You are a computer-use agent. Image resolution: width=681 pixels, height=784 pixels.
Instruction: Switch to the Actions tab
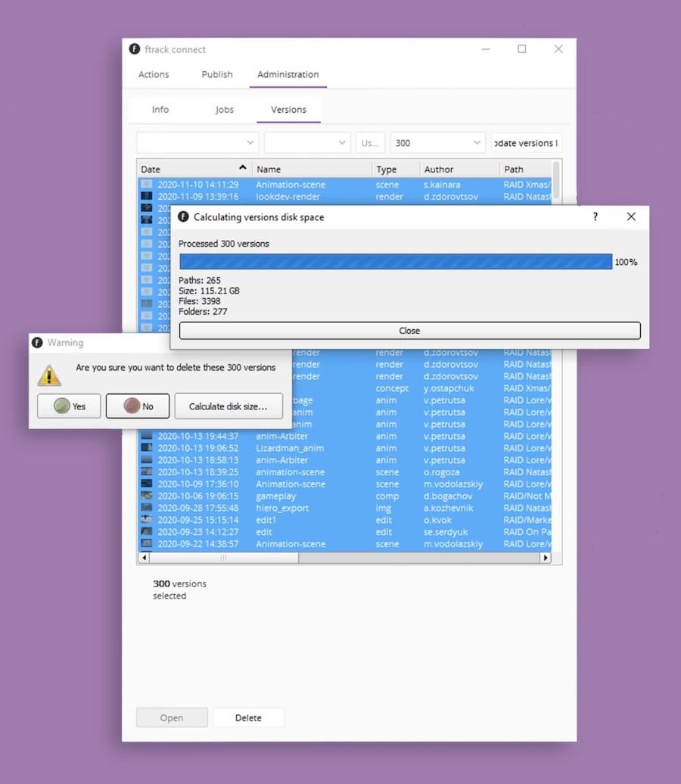pyautogui.click(x=154, y=74)
